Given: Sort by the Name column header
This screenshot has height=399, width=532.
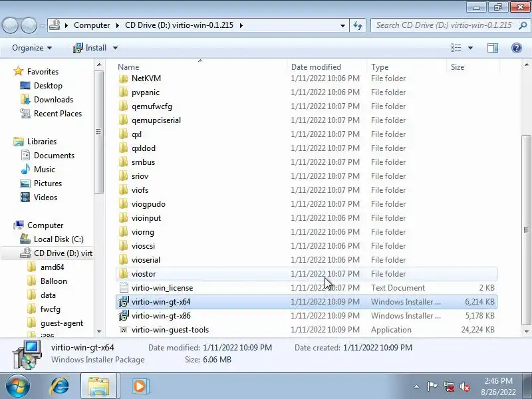Looking at the screenshot, I should coord(201,67).
